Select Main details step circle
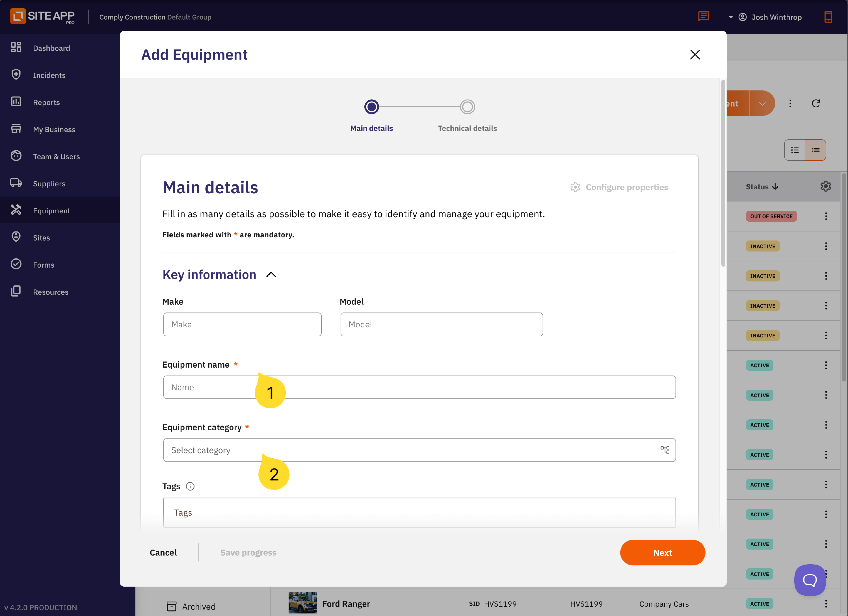 pos(371,107)
